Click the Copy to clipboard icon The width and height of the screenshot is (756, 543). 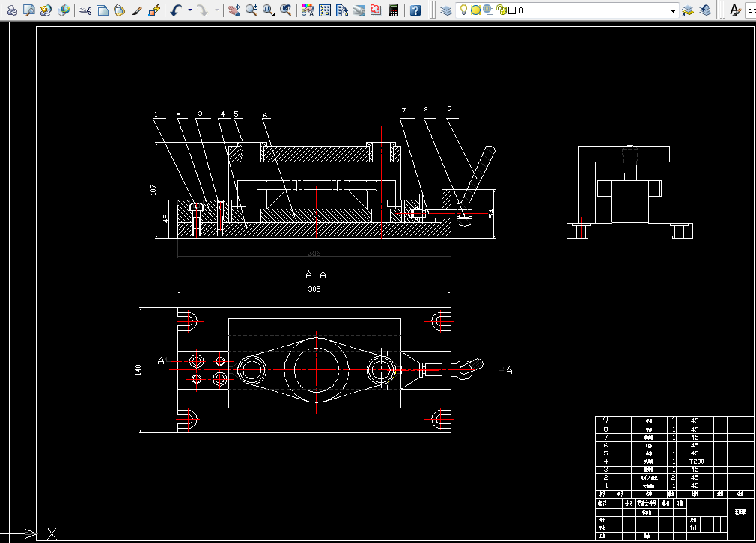click(103, 10)
